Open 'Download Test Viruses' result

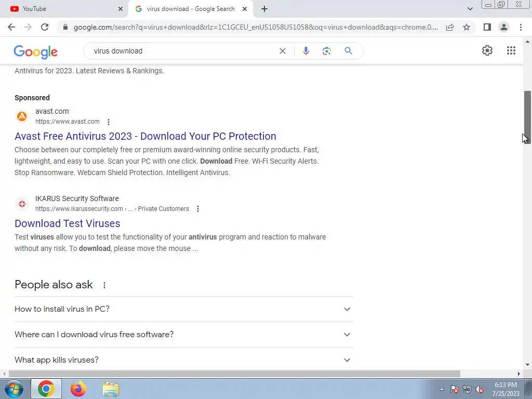tap(67, 223)
